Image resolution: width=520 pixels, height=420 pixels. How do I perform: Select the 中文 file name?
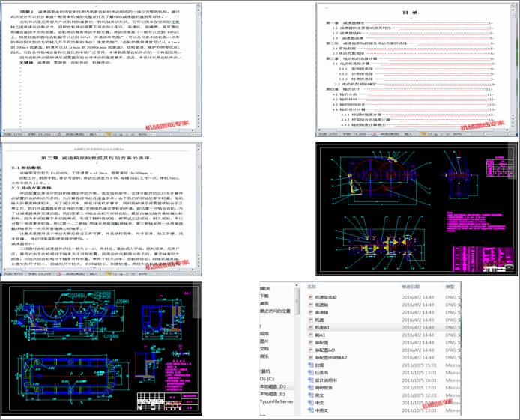point(319,403)
